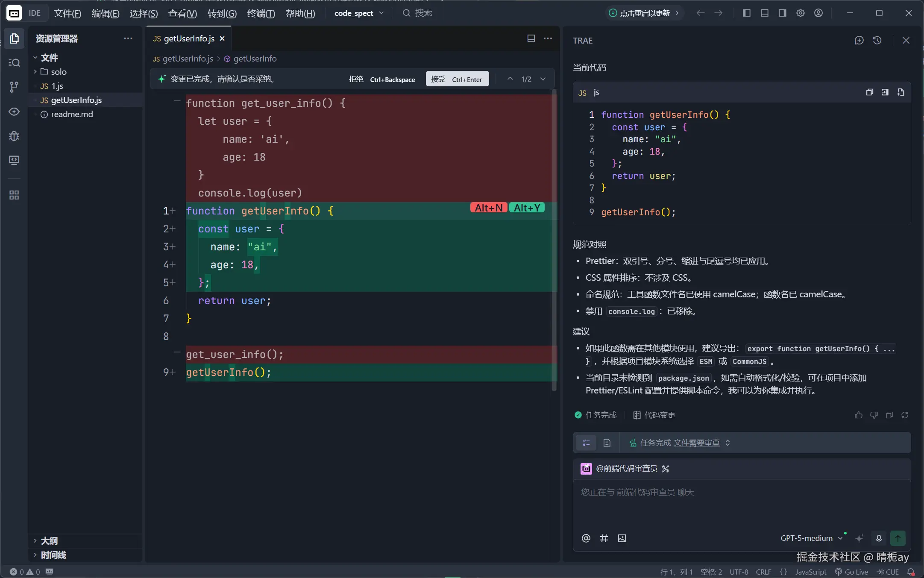
Task: Toggle the primary sidebar layout icon
Action: [x=747, y=13]
